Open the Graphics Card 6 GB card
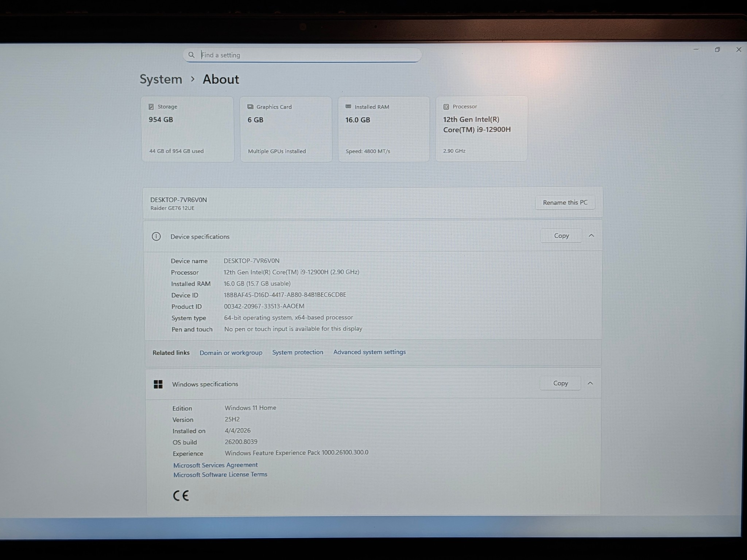This screenshot has width=747, height=560. point(286,129)
